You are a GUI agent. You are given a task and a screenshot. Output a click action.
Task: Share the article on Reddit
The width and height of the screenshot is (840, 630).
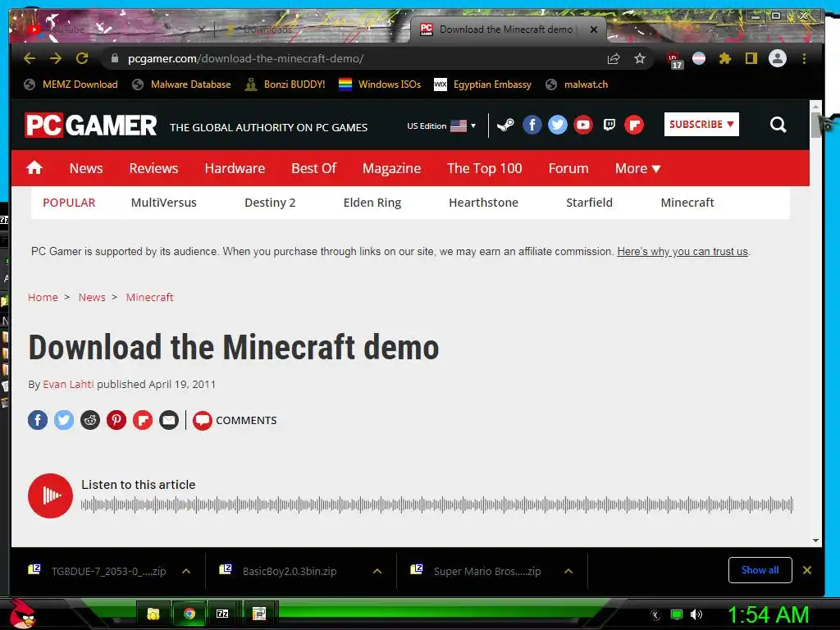[90, 420]
